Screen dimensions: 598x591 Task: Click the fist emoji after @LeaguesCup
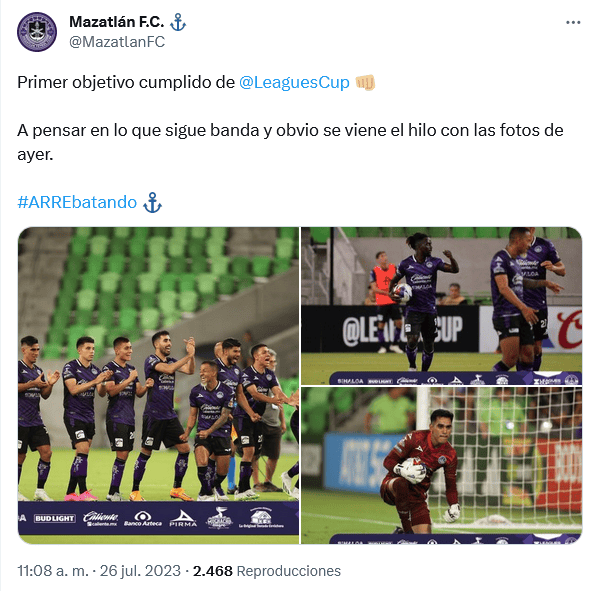click(x=365, y=82)
